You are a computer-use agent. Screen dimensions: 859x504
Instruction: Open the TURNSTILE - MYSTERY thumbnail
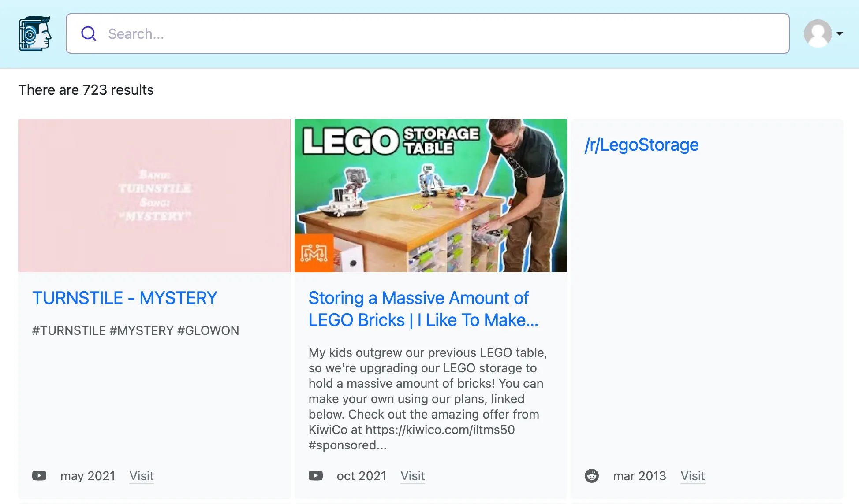[x=154, y=195]
